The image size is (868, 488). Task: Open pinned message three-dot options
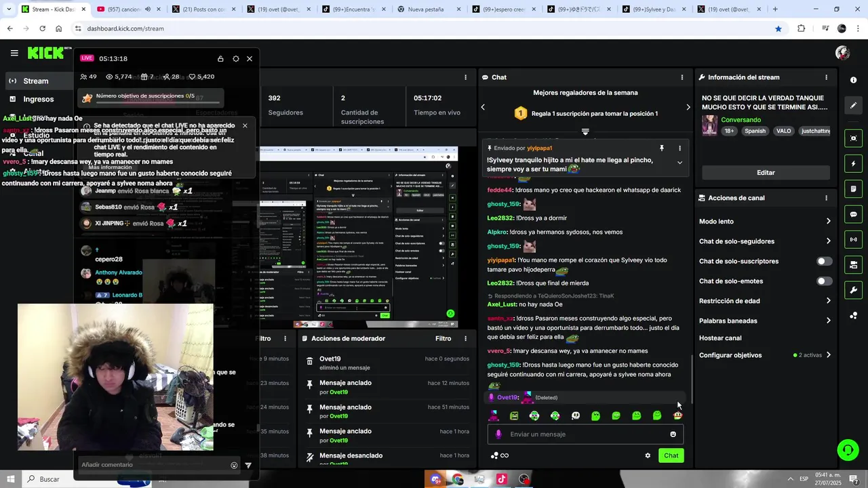[x=679, y=148]
